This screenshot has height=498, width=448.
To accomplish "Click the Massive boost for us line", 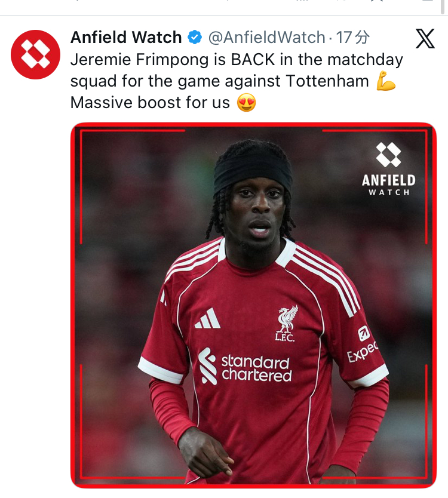I will (150, 103).
